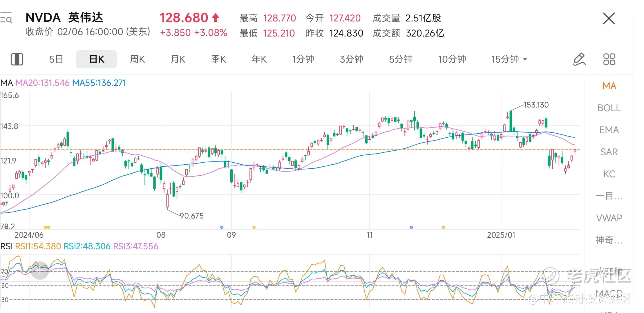This screenshot has height=313, width=644.
Task: Expand the 15分钟 interval dropdown
Action: [509, 59]
